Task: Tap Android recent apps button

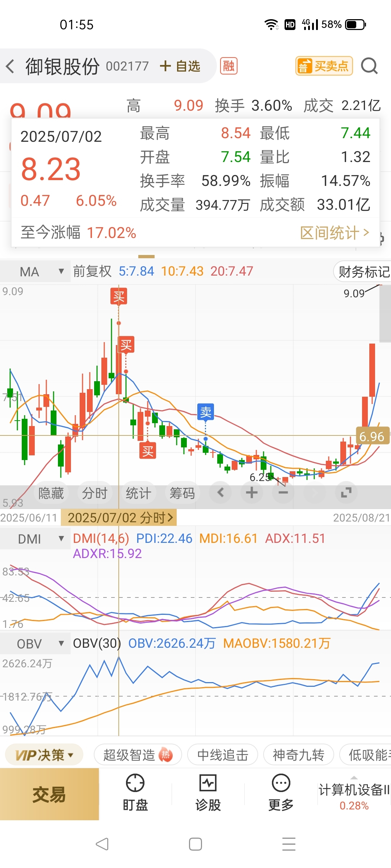Action: click(289, 844)
